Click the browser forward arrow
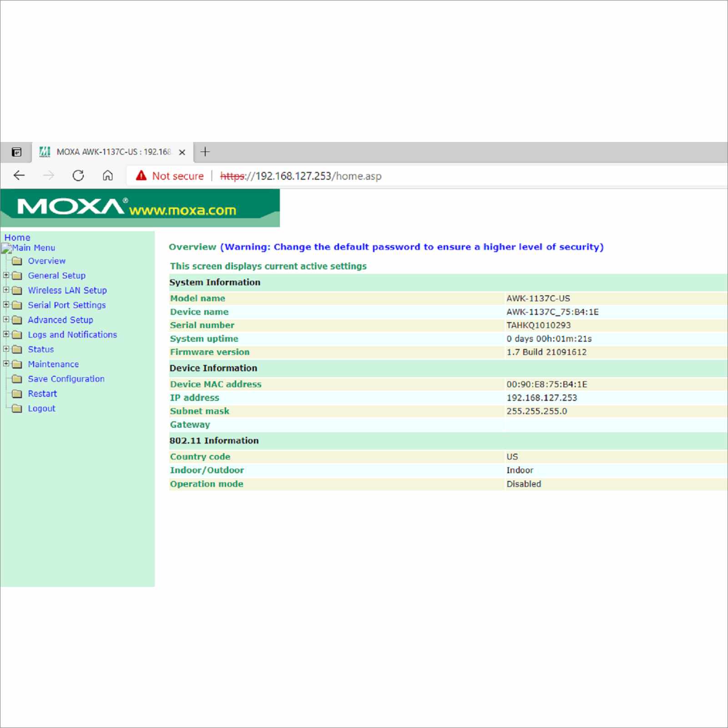 (48, 175)
